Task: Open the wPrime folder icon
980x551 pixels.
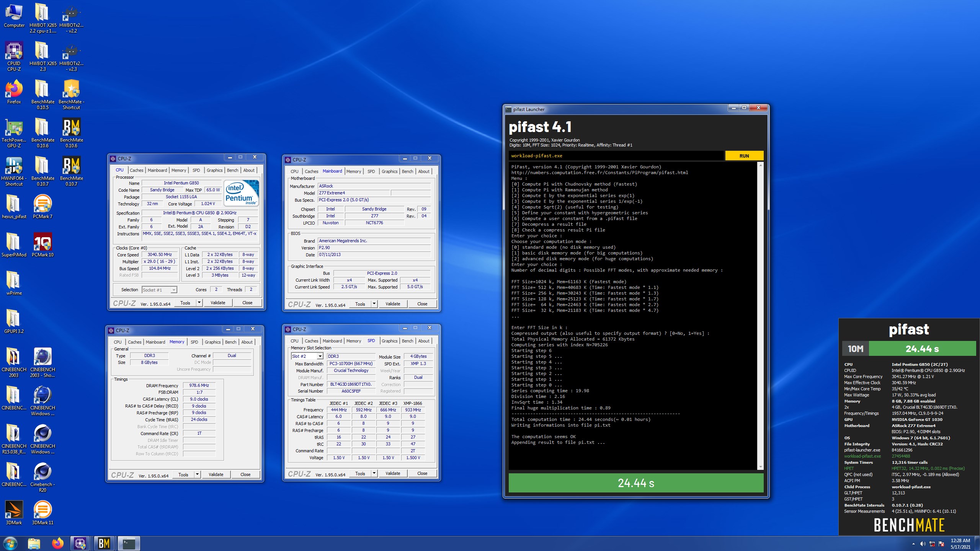Action: tap(14, 283)
